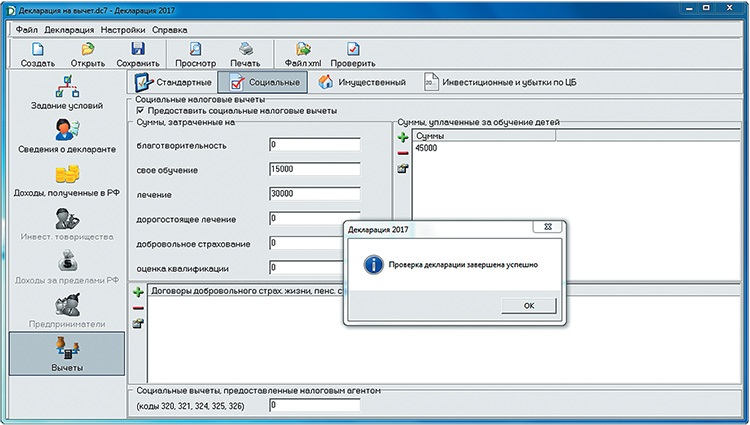The height and width of the screenshot is (425, 750).
Task: Open the Справка menu
Action: pos(169,29)
